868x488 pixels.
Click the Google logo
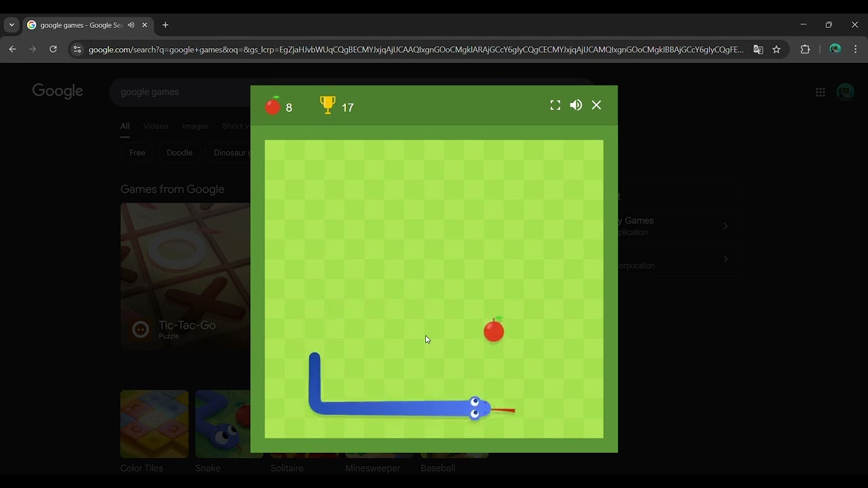(x=58, y=91)
